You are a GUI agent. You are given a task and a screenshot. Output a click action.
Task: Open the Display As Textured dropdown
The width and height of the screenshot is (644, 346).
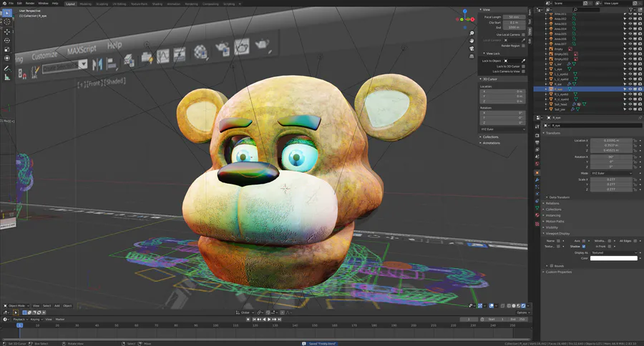click(614, 253)
